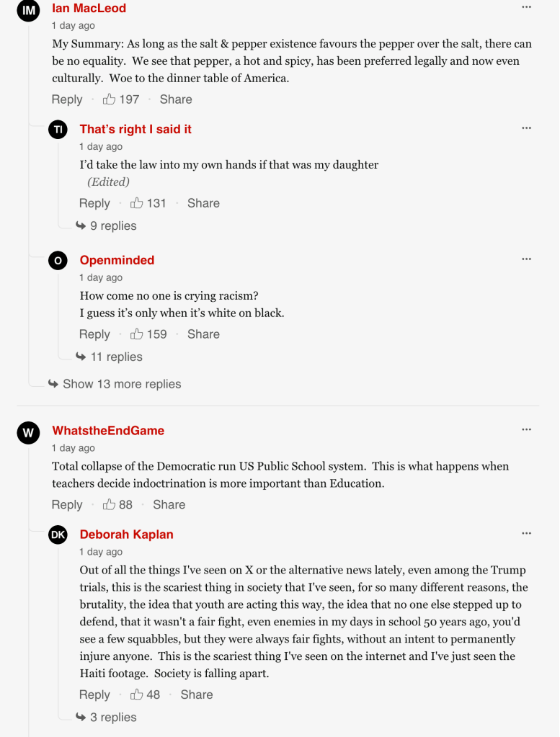
Task: Open more options for Ian MacLeod's comment
Action: click(526, 7)
